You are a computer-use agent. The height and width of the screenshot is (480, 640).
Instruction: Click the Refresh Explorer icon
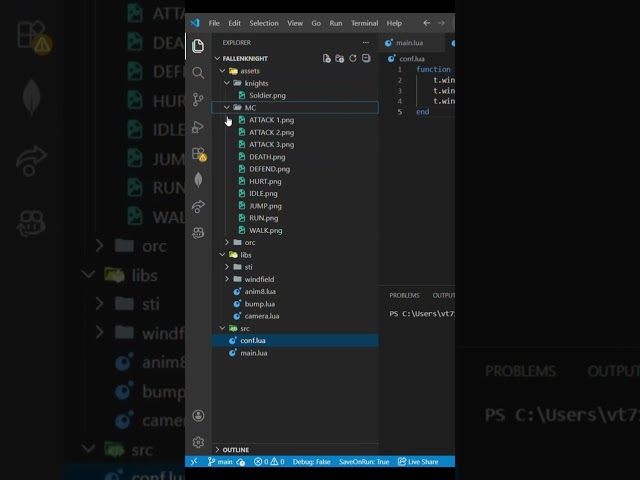pyautogui.click(x=353, y=58)
